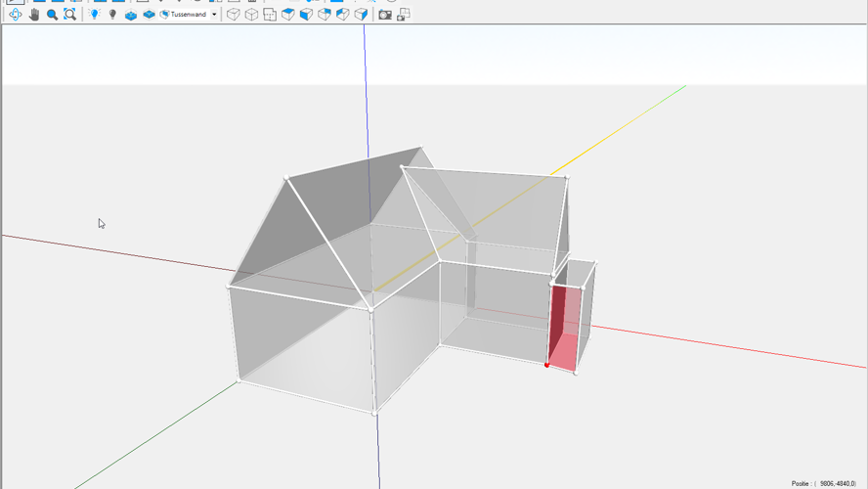This screenshot has height=489, width=868.
Task: Open the floor plan view icon
Action: (x=270, y=15)
